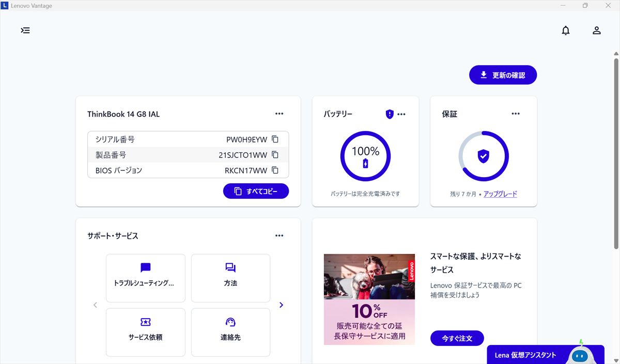Open the トラブルシューティング tile
Viewport: 620px width, 364px height.
(146, 278)
